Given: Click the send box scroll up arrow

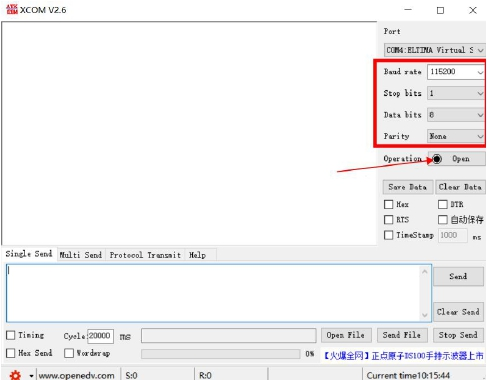Looking at the screenshot, I should point(425,272).
